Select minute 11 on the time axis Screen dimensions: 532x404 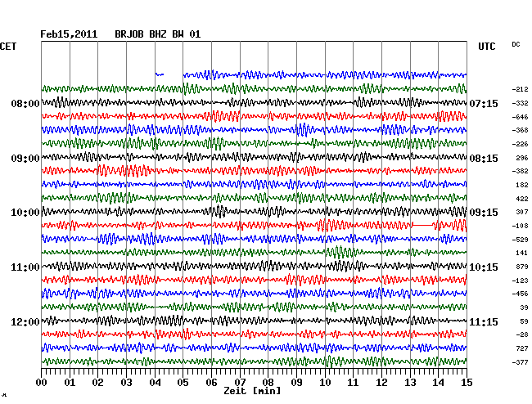pyautogui.click(x=353, y=383)
